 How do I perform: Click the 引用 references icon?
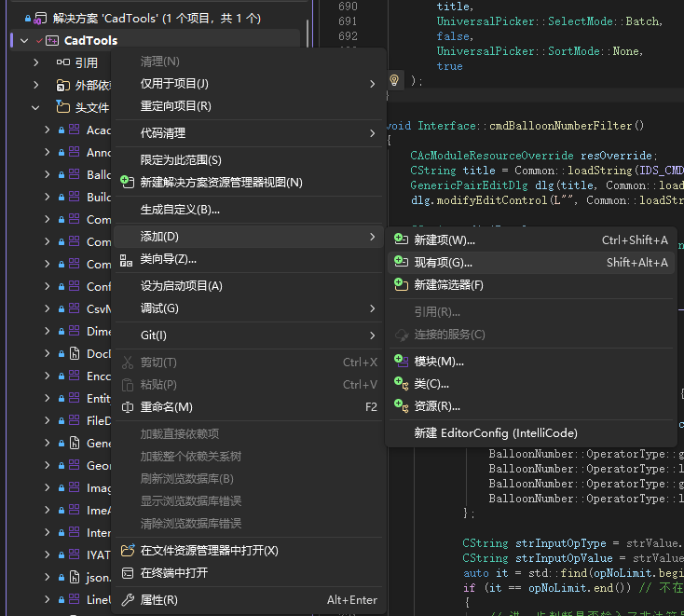(62, 62)
